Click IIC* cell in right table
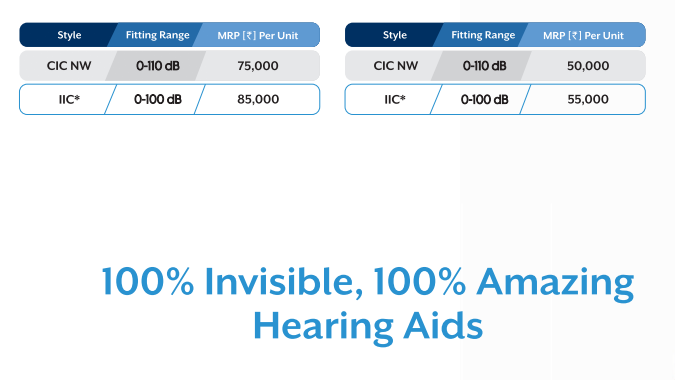The height and width of the screenshot is (380, 675). [x=395, y=99]
